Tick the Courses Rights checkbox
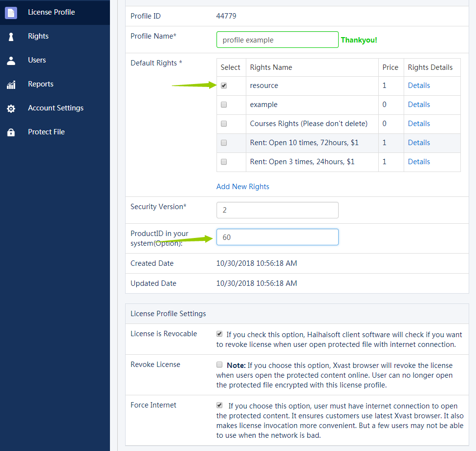This screenshot has height=451, width=476. tap(224, 124)
